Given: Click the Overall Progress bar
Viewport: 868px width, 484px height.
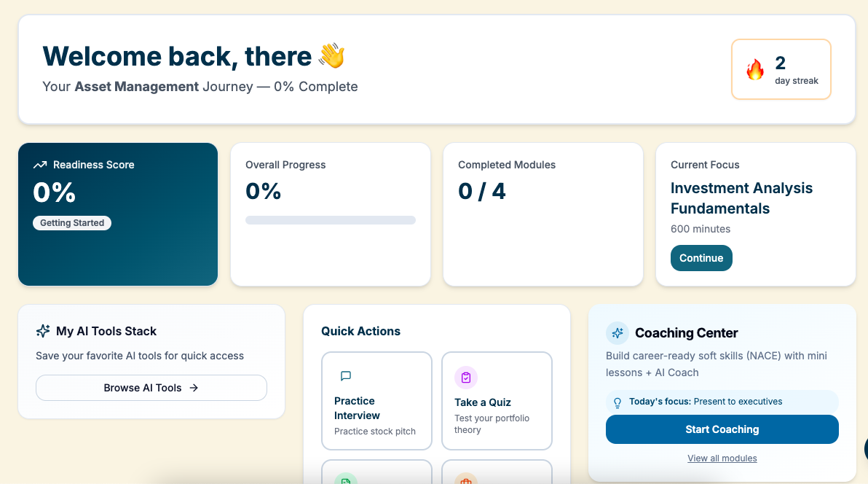Looking at the screenshot, I should [x=331, y=220].
